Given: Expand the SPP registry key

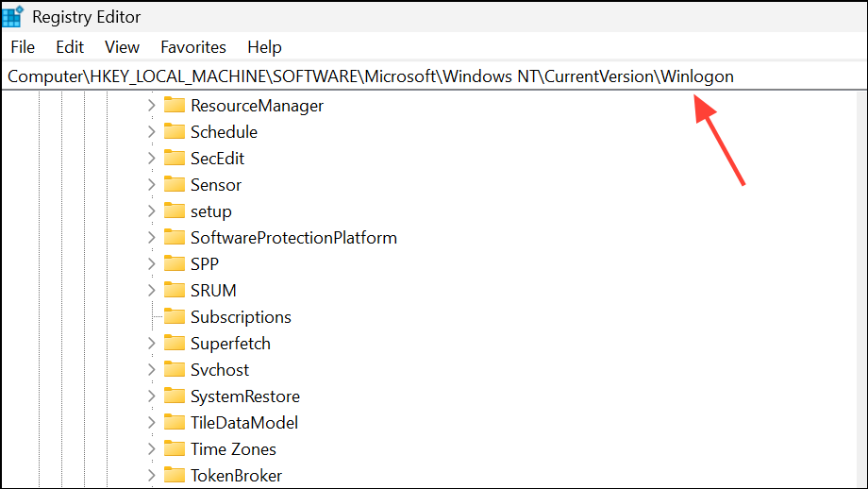Looking at the screenshot, I should [x=151, y=264].
